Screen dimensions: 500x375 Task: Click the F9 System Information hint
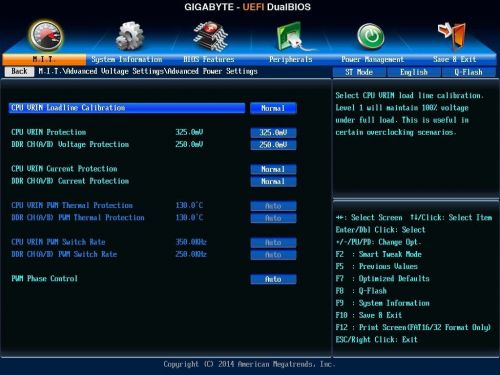tap(383, 303)
